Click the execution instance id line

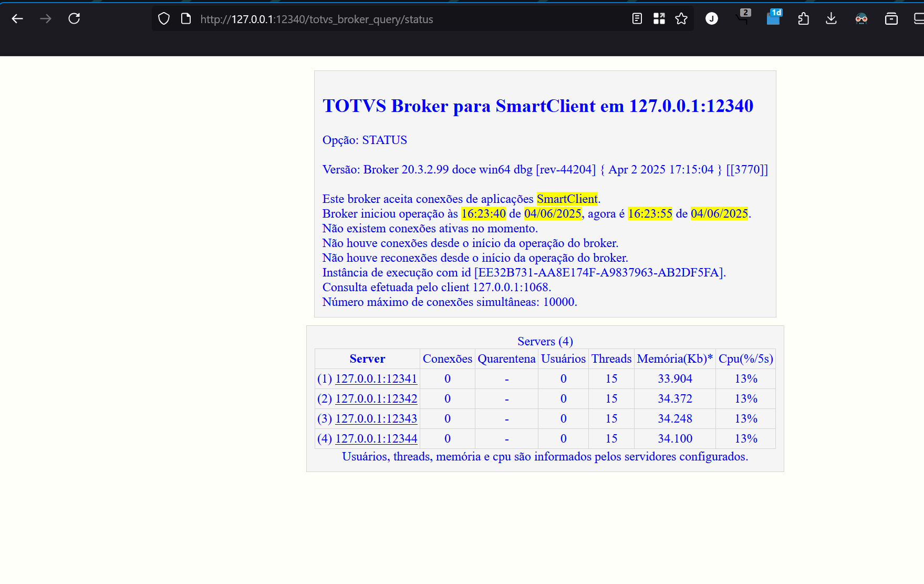tap(524, 272)
